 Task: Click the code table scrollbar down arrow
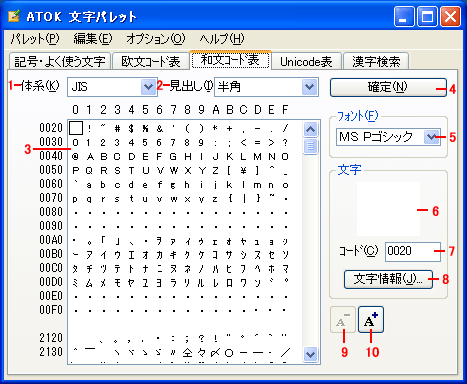tap(311, 354)
